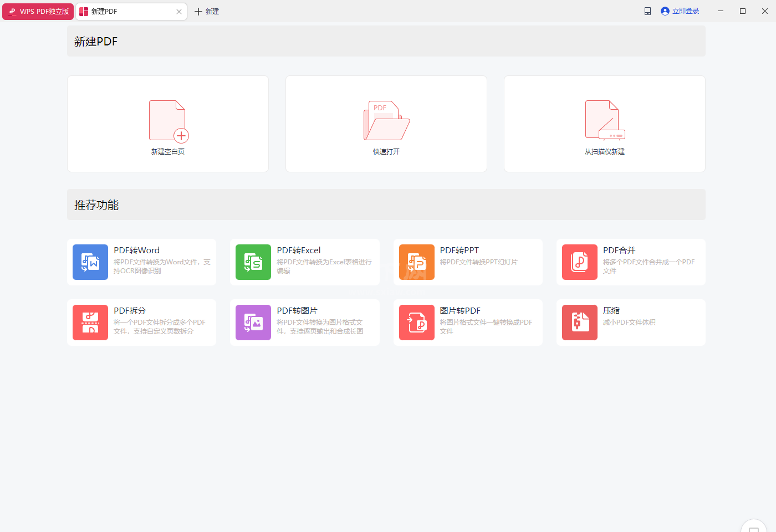Click the blue PDF to Word icon

click(90, 262)
